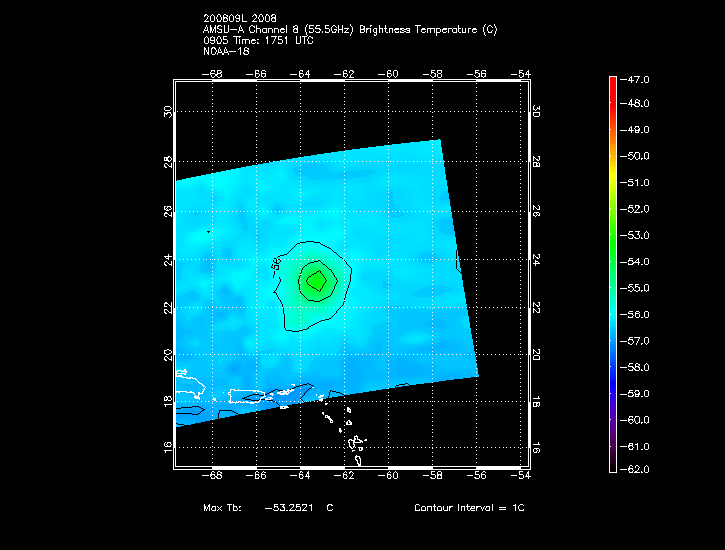Click the '-54.0' colorbar label
Screen dimensions: 725x550
(634, 262)
